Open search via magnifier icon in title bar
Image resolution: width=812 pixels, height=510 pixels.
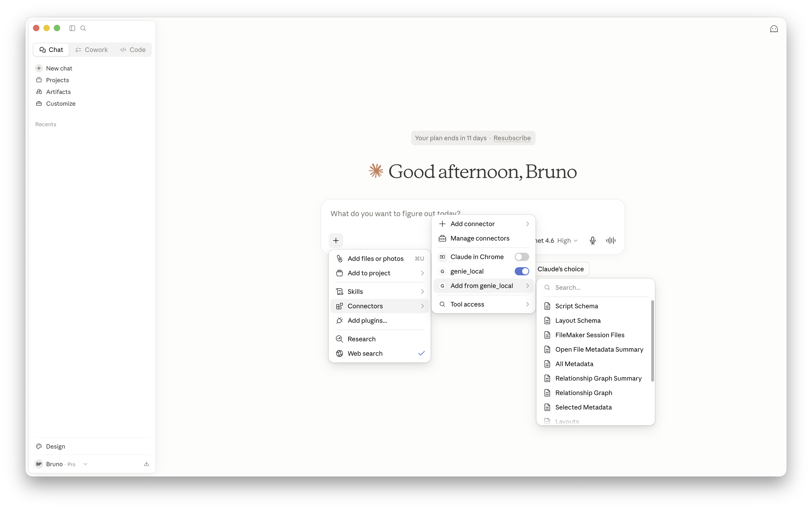pos(83,28)
